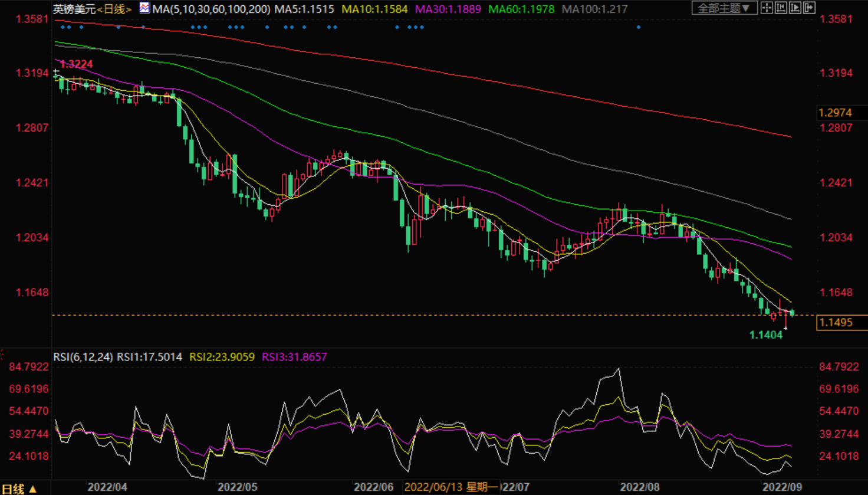Click the 2022/05 date label
Viewport: 868px width, 495px height.
click(238, 487)
